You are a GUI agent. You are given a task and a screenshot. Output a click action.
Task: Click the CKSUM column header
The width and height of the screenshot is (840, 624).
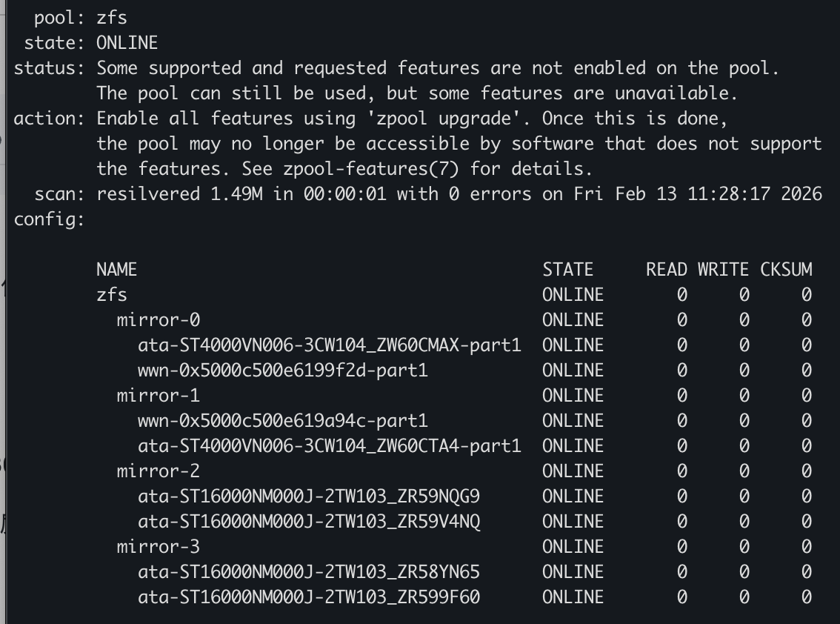(786, 270)
